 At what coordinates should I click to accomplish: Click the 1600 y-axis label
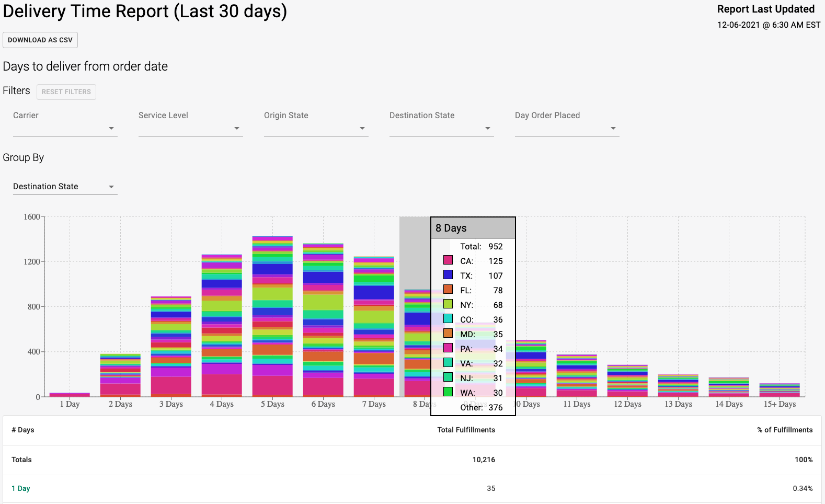pyautogui.click(x=32, y=217)
